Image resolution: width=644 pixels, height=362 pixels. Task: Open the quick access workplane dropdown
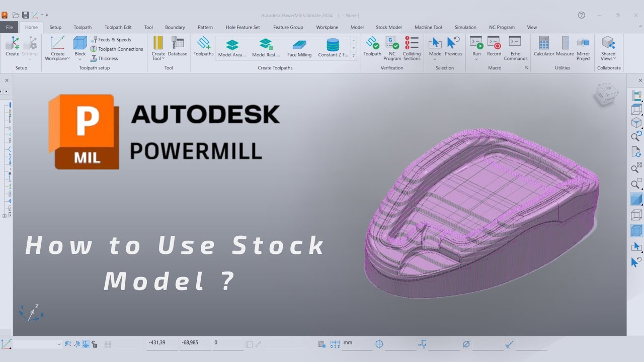(x=41, y=15)
